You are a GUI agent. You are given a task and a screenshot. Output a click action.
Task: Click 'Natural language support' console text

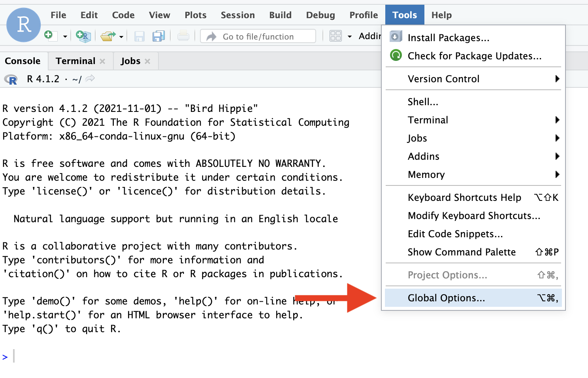coord(175,219)
